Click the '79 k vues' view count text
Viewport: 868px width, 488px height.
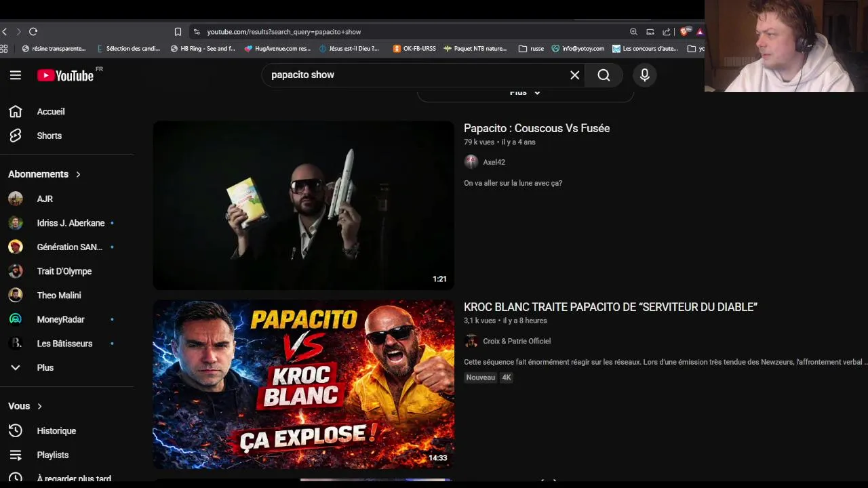point(479,142)
